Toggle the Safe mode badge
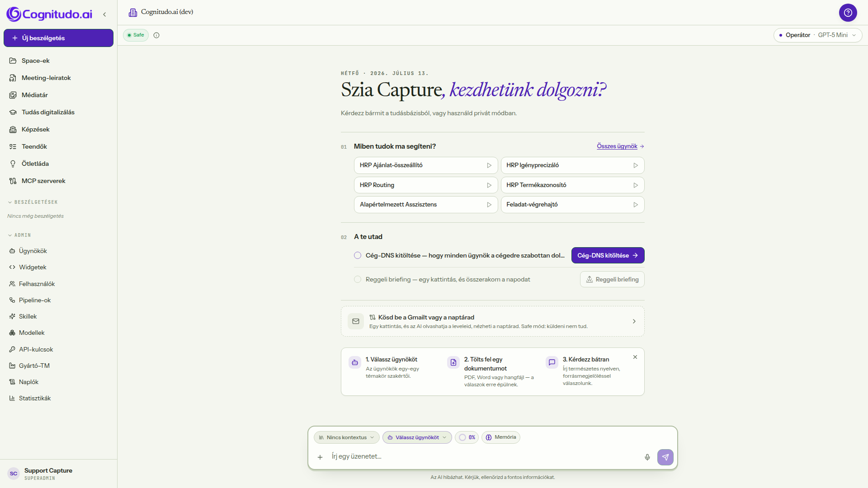This screenshot has height=488, width=868. (136, 35)
